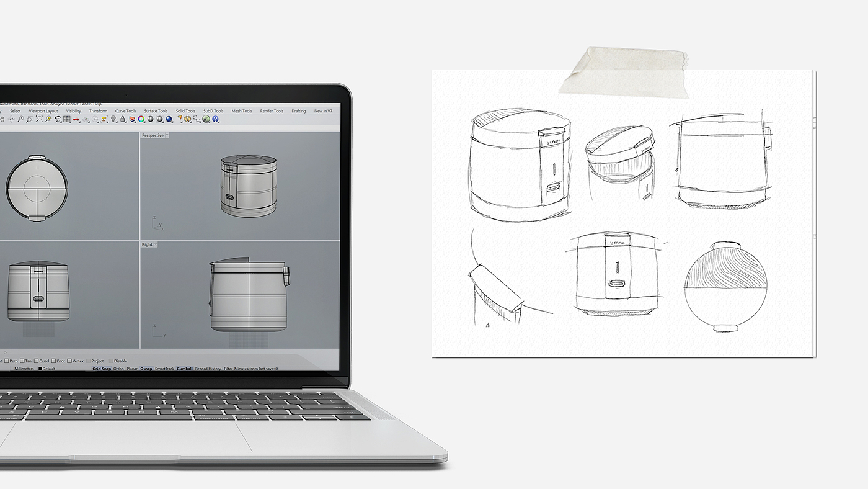Open the Mesh Tools tab
Screen dimensions: 868x489
[242, 111]
